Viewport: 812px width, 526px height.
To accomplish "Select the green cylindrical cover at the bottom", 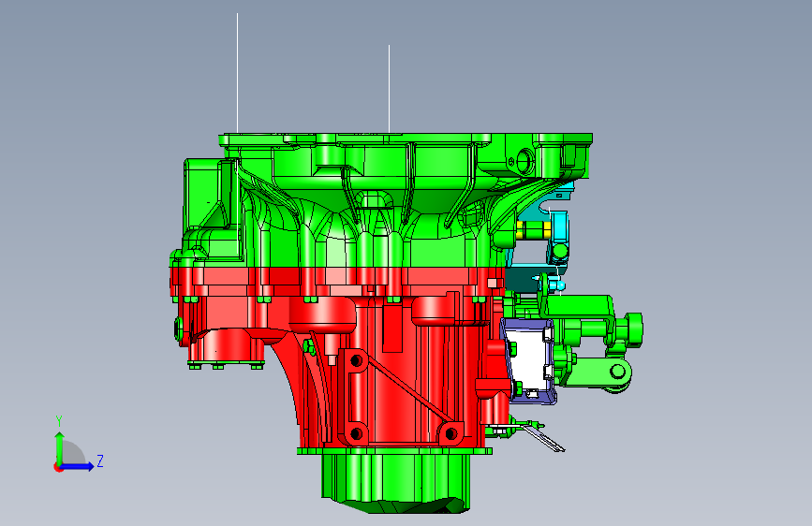I will [396, 481].
